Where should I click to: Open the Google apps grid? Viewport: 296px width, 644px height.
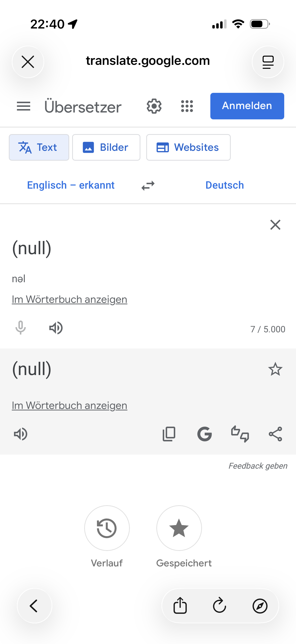[x=187, y=106]
